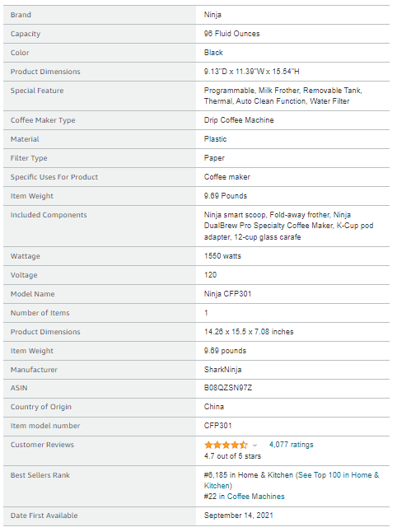The height and width of the screenshot is (532, 397).
Task: Click the Capacity 96 Fluid Ounces value
Action: (231, 34)
